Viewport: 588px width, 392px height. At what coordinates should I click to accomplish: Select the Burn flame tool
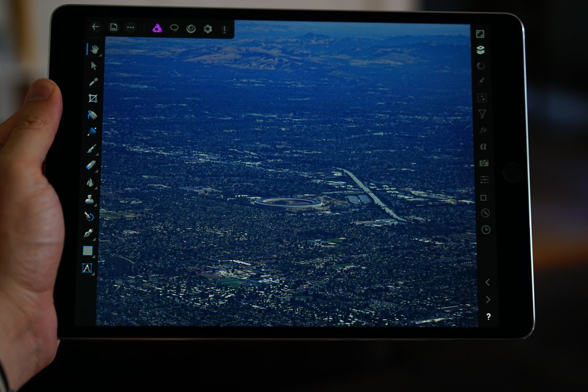[90, 182]
